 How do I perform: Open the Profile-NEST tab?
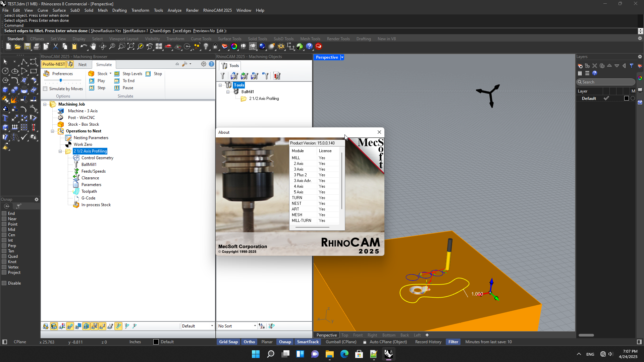(x=54, y=64)
